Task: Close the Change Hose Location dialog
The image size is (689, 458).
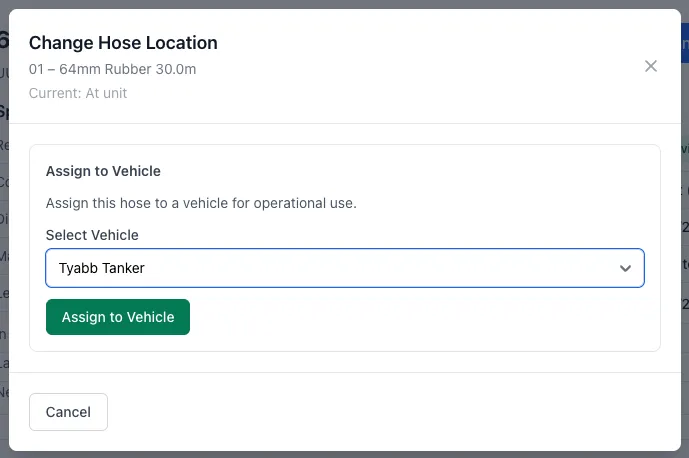Action: click(x=651, y=66)
